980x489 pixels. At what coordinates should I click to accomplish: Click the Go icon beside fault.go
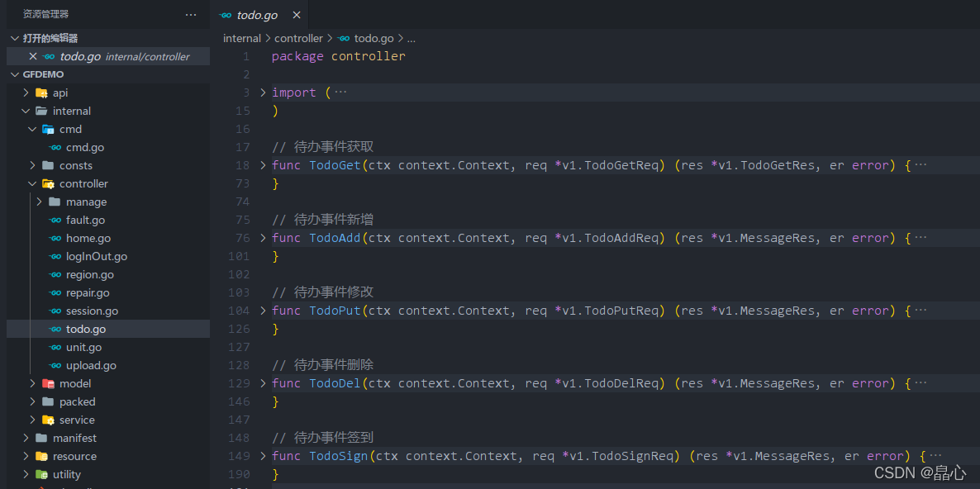(x=55, y=220)
